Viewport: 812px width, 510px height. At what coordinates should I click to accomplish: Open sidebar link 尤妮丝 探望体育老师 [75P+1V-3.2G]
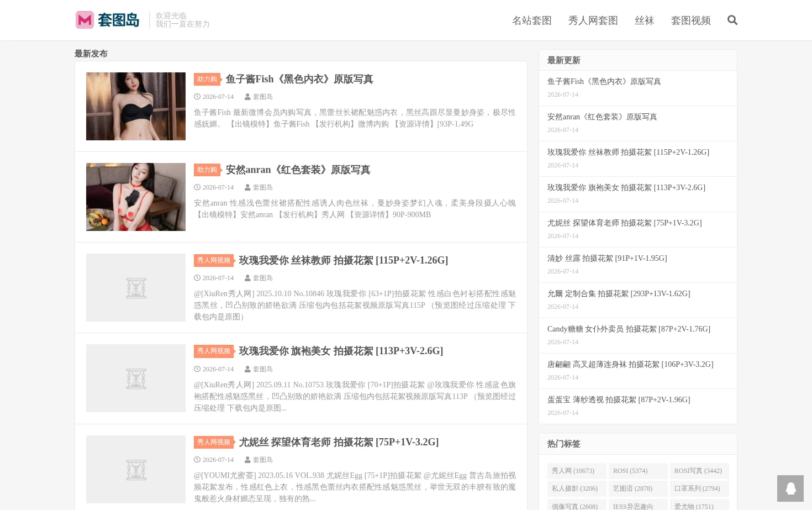625,223
